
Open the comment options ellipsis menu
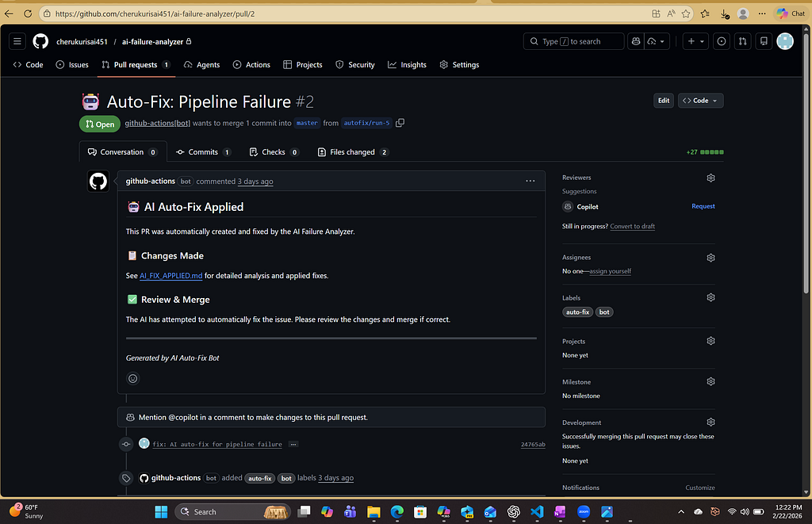tap(530, 181)
